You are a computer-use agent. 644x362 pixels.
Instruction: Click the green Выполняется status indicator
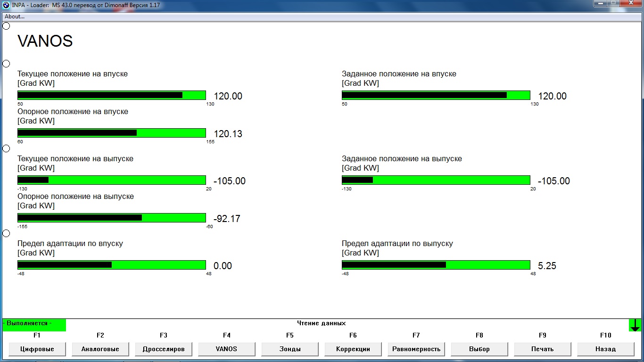pos(34,325)
